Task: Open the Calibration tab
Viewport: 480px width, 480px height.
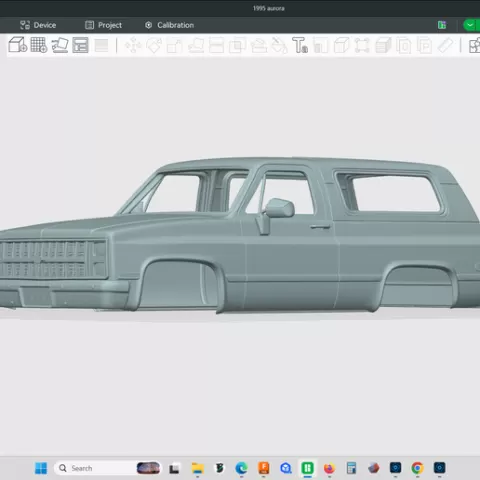Action: 169,25
